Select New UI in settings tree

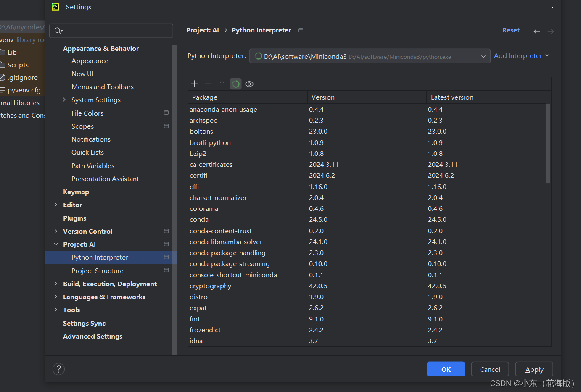point(82,74)
